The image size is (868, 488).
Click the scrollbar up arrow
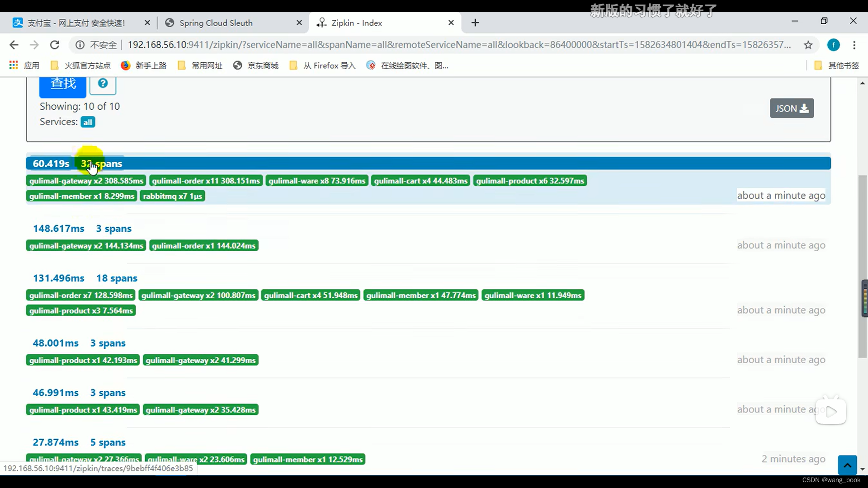click(863, 83)
